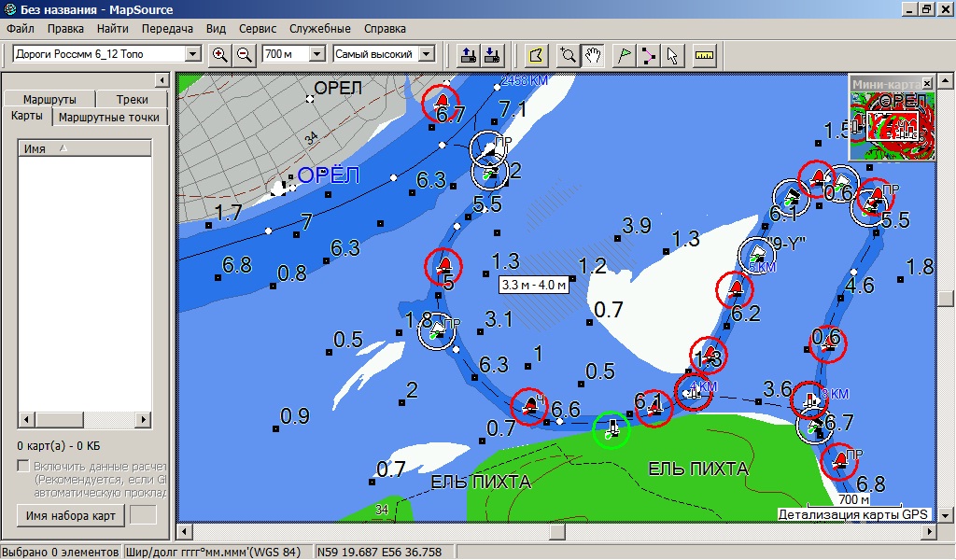Select the map selection tool

coord(535,54)
